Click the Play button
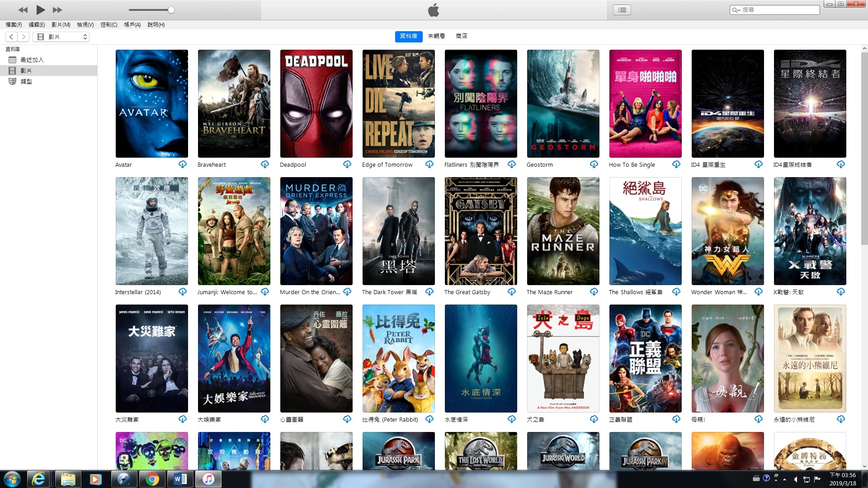The image size is (868, 488). (x=41, y=9)
